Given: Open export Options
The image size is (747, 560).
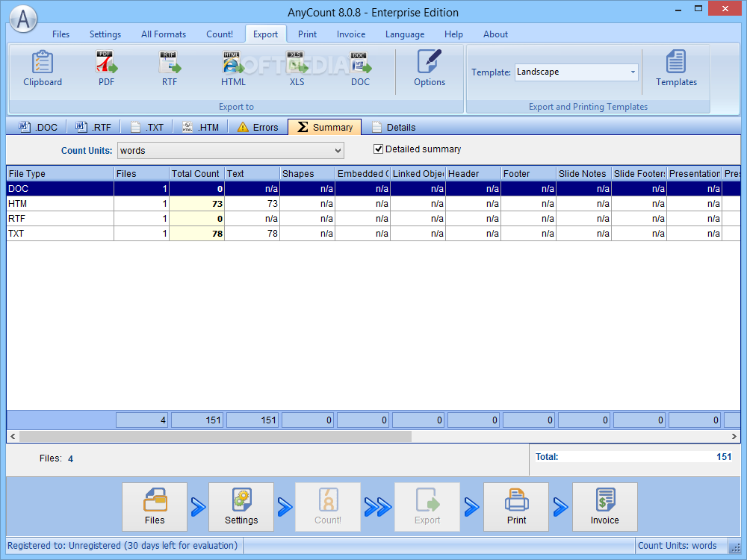Looking at the screenshot, I should click(x=430, y=69).
